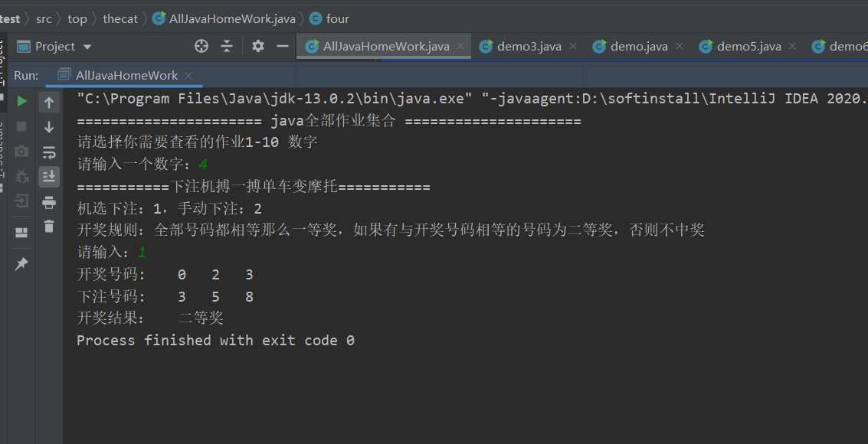Click AllJavaHomeWork.java in the breadcrumb
This screenshot has width=868, height=444.
[x=224, y=19]
